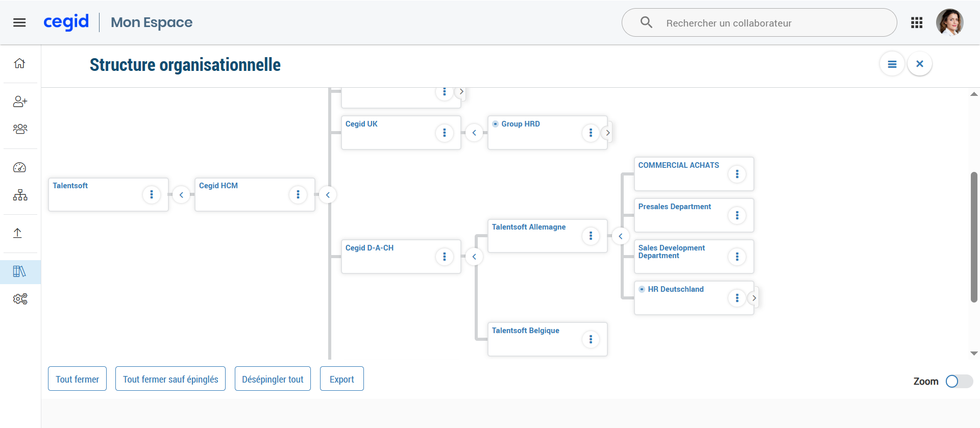This screenshot has width=980, height=428.
Task: Open the settings gears sidebar icon
Action: tap(20, 298)
